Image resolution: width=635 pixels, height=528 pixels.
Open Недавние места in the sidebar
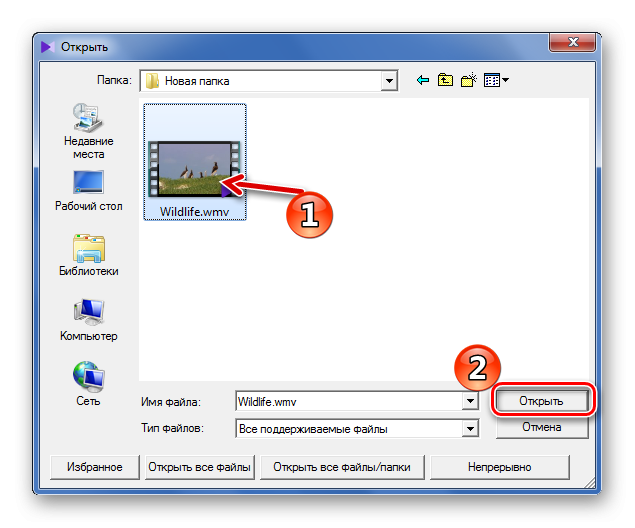(88, 130)
